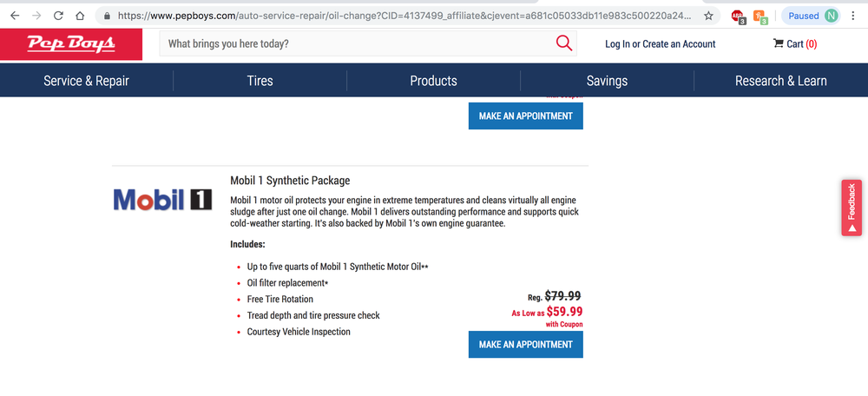Reload the page with the refresh icon
The width and height of the screenshot is (868, 396).
tap(58, 16)
